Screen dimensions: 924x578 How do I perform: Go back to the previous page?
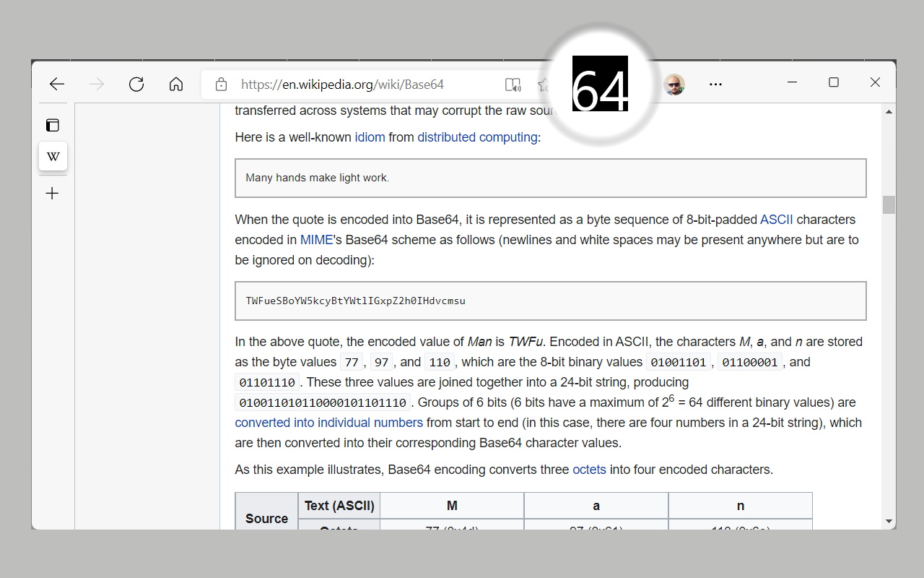57,85
